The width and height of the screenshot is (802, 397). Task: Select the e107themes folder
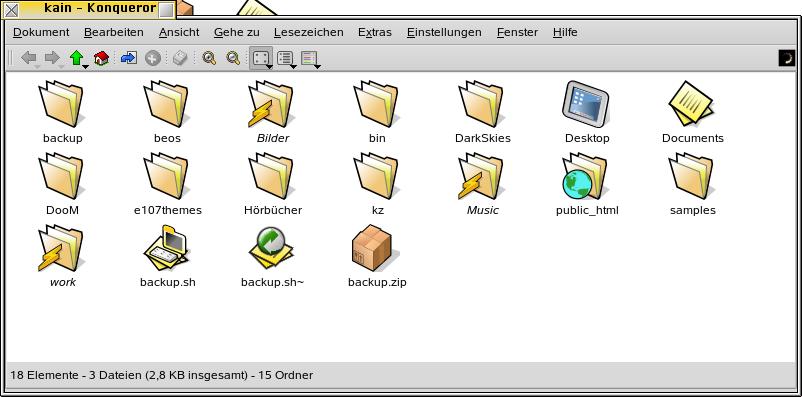[x=168, y=185]
